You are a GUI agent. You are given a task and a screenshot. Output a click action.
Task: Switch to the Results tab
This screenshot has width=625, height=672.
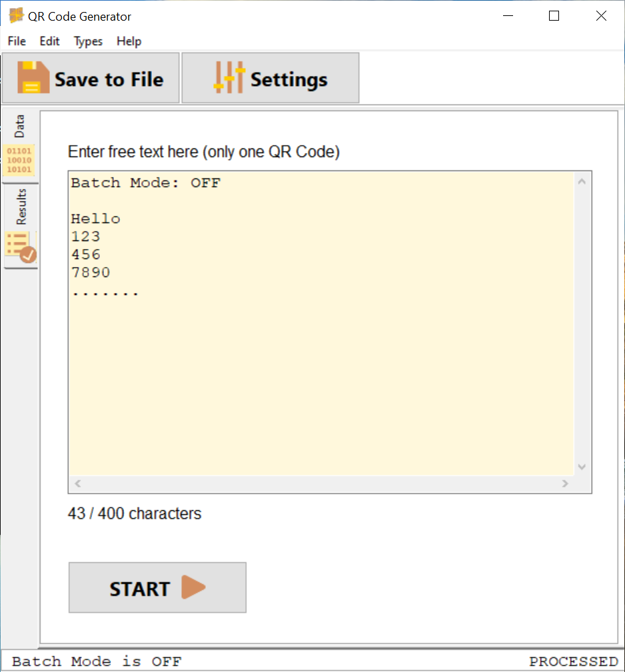tap(21, 206)
